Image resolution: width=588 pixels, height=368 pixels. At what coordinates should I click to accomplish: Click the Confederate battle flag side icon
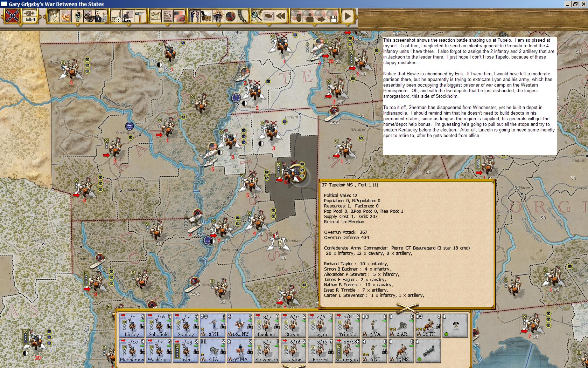click(12, 16)
